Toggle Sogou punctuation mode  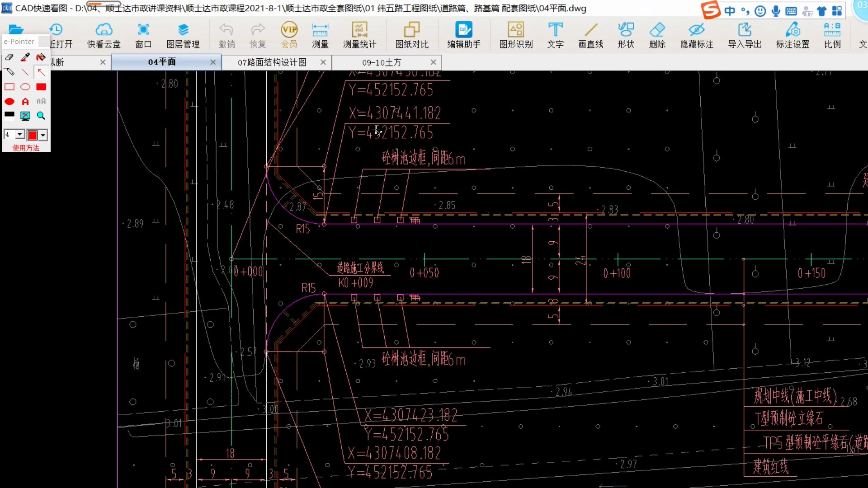point(745,11)
